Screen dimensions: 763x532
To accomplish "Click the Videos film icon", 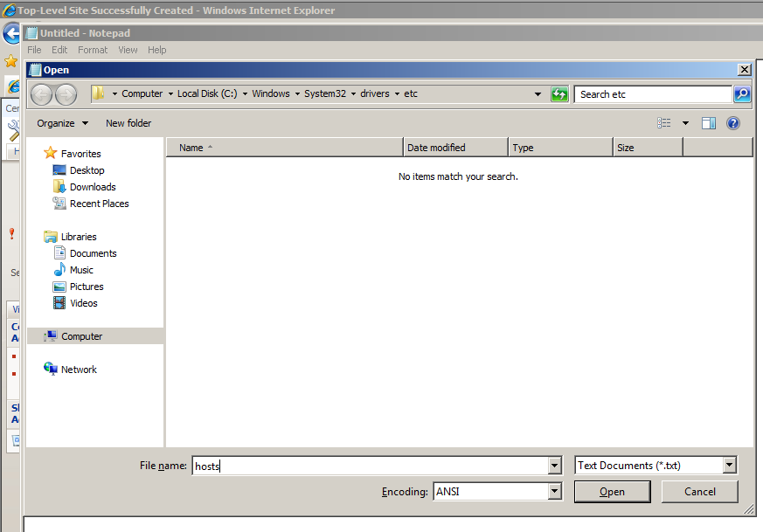I will point(59,303).
